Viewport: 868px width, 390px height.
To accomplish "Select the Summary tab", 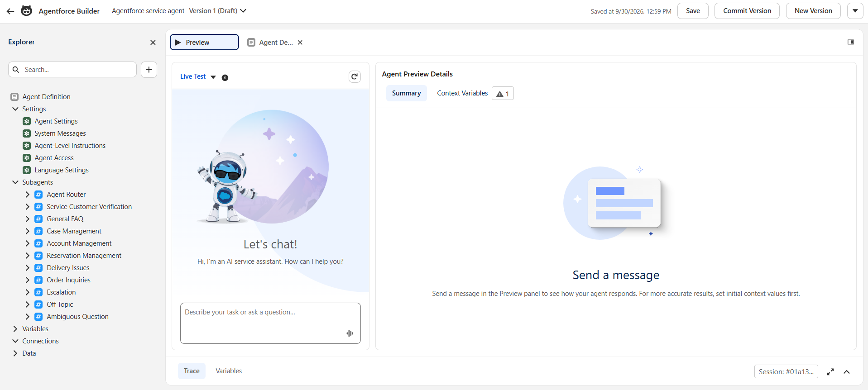I will tap(406, 93).
